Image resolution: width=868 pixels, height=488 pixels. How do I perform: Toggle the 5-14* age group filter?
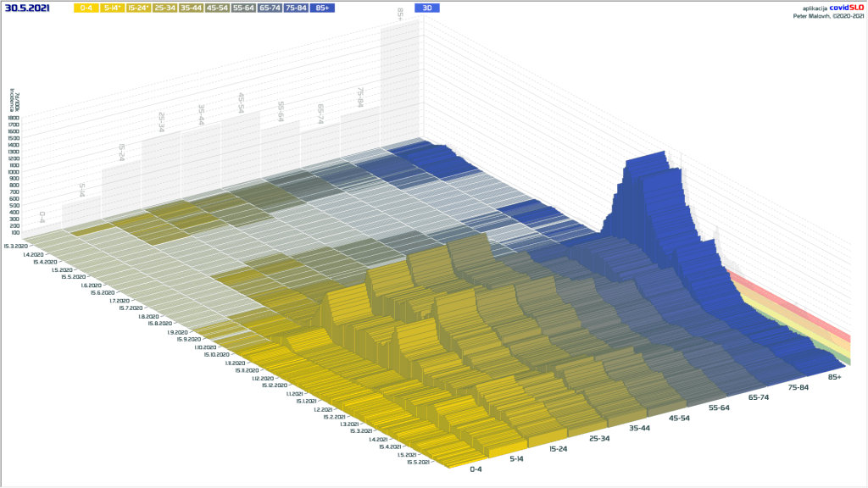[x=112, y=8]
